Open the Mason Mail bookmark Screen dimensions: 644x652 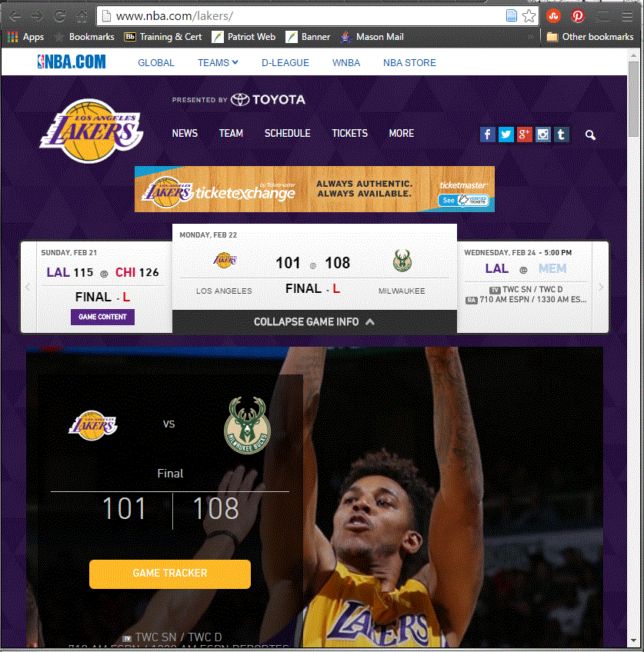pos(372,37)
